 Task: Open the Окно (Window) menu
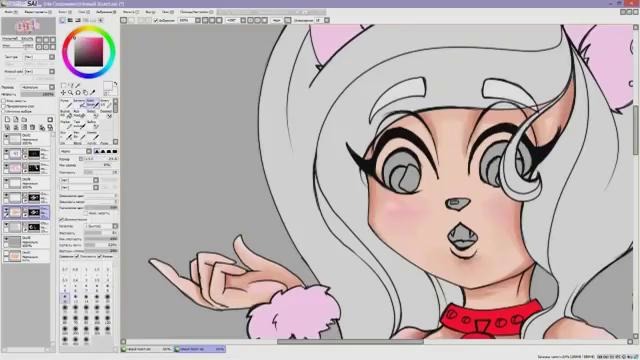click(167, 12)
